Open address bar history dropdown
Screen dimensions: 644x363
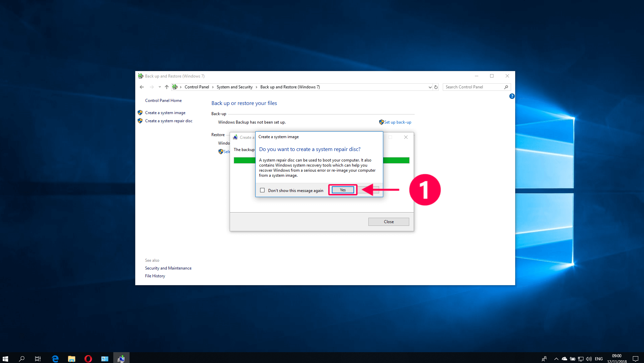pyautogui.click(x=430, y=87)
